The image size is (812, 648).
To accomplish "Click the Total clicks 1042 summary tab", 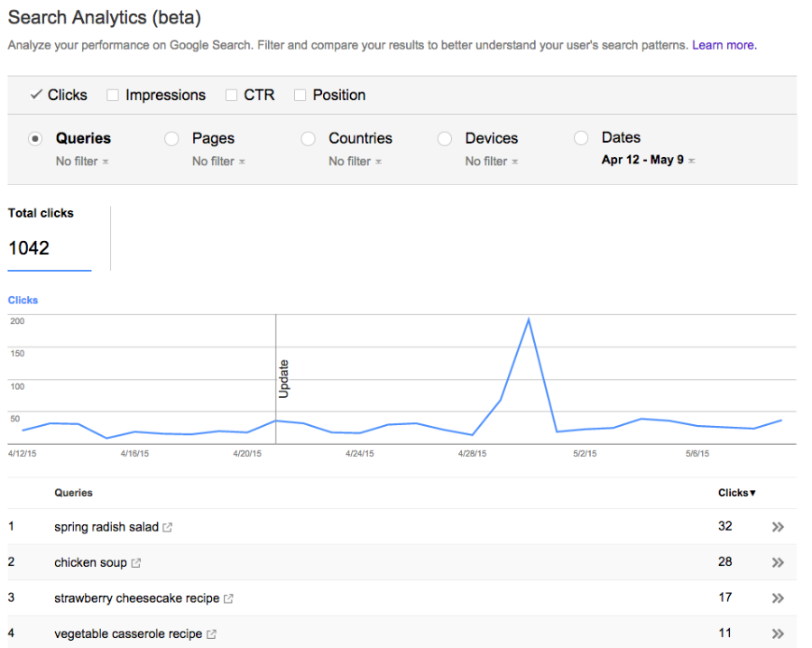I will pos(50,238).
